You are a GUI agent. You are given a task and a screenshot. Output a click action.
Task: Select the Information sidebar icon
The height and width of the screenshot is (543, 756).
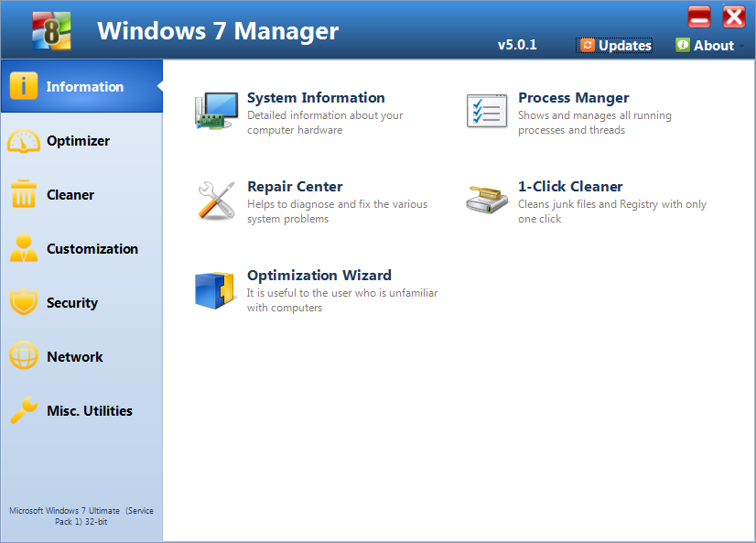click(24, 85)
